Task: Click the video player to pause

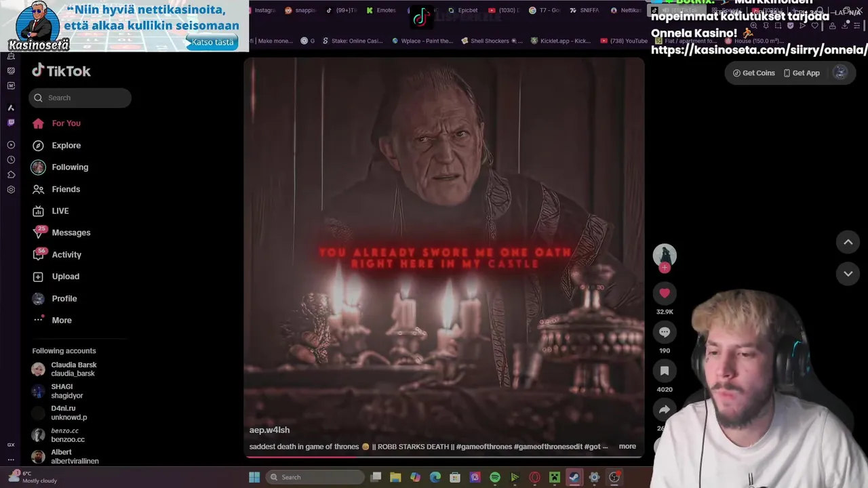Action: [444, 258]
